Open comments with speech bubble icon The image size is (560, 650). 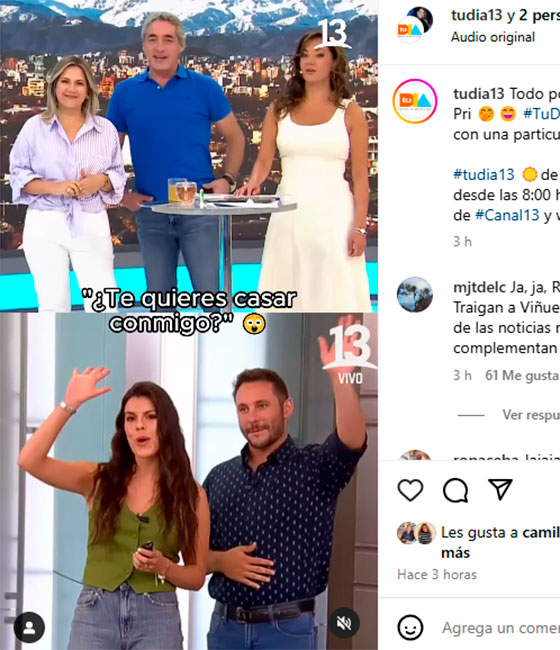[x=456, y=490]
